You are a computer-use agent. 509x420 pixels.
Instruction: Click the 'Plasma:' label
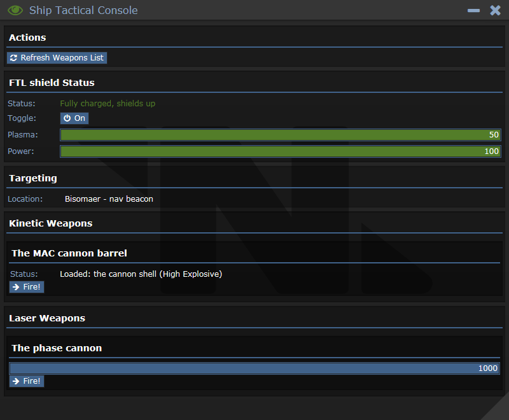(x=23, y=135)
